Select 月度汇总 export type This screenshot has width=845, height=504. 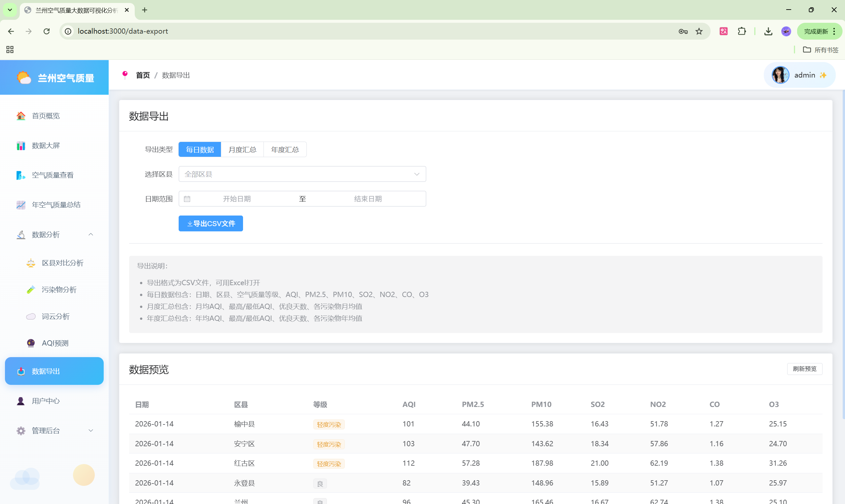point(242,150)
